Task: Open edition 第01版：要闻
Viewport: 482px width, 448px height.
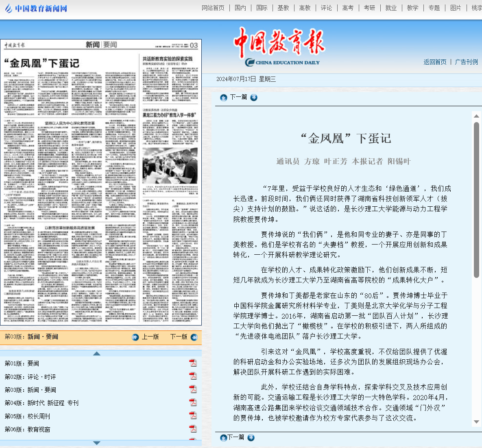Action: click(22, 363)
